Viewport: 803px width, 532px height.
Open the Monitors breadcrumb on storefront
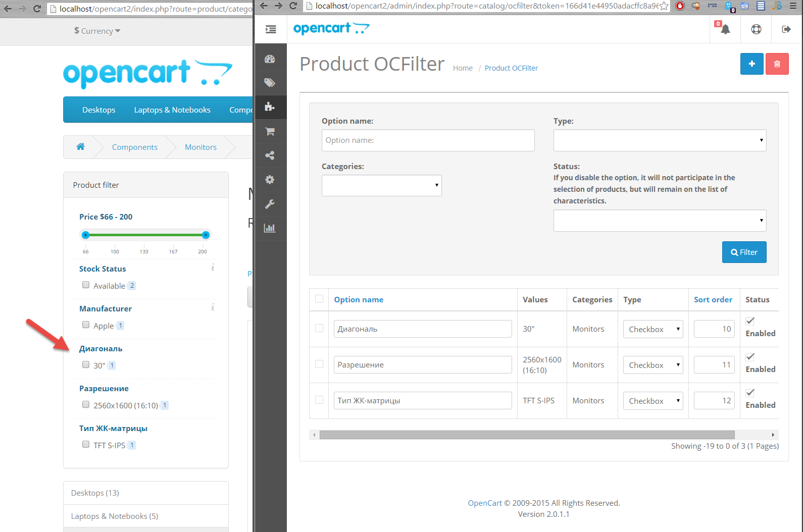tap(200, 147)
